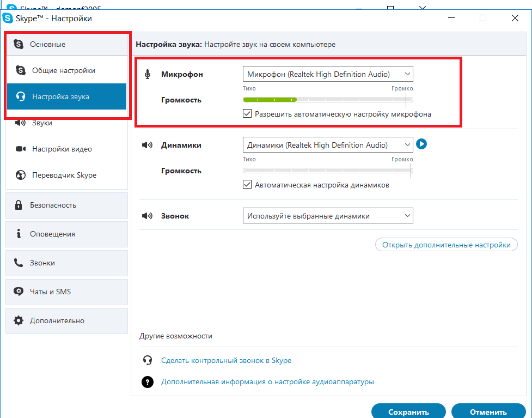Viewport: 532px width, 418px height.
Task: Save settings with Сохранить button
Action: (x=408, y=411)
